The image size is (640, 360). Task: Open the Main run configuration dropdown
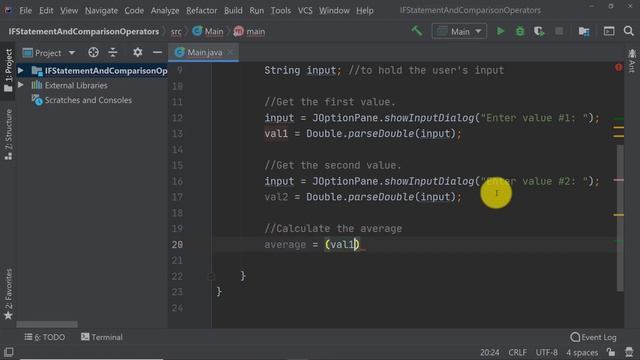click(x=459, y=31)
